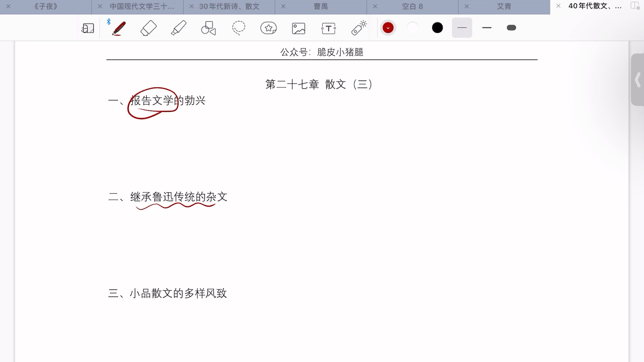
Task: Toggle read-only mode icon
Action: [88, 28]
